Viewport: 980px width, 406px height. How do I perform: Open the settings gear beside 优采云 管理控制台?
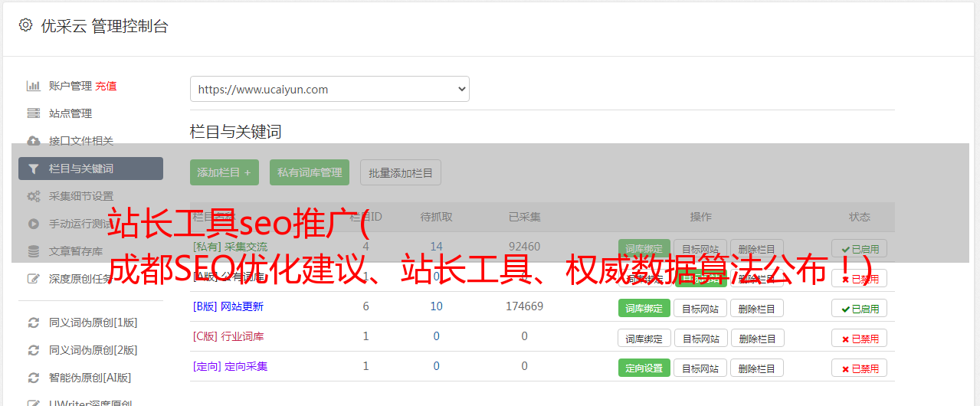tap(25, 25)
